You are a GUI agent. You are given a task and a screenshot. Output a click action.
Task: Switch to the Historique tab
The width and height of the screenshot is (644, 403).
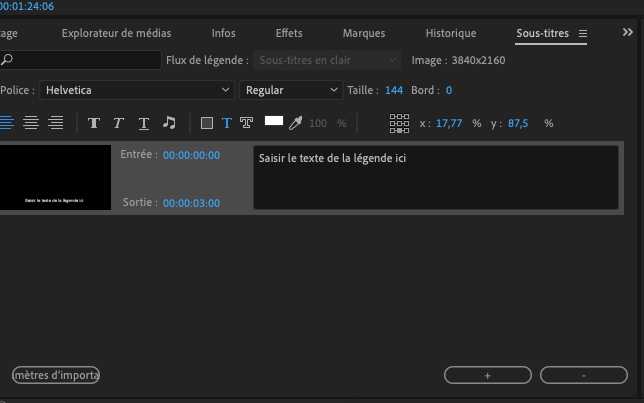(x=451, y=33)
